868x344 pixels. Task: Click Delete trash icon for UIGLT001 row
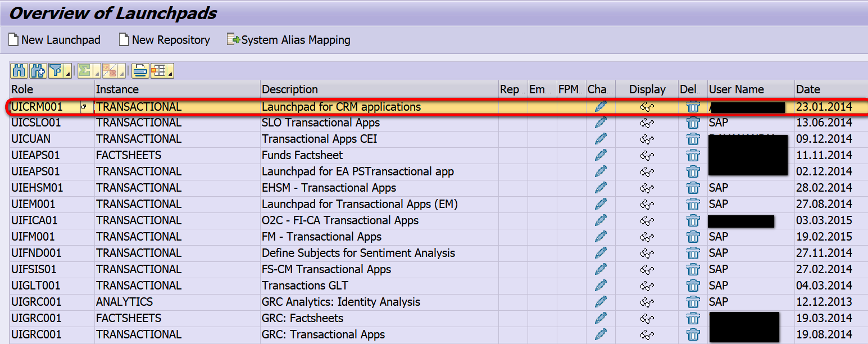[693, 286]
